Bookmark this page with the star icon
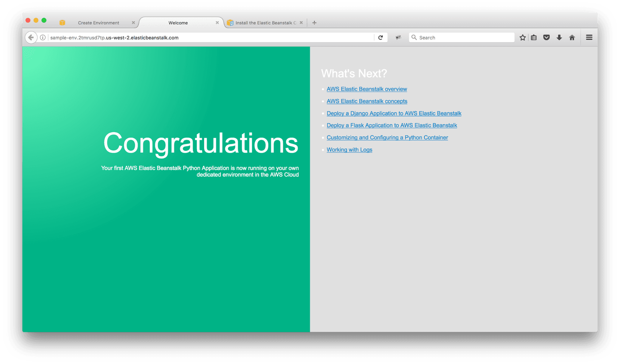The image size is (620, 364). (523, 38)
